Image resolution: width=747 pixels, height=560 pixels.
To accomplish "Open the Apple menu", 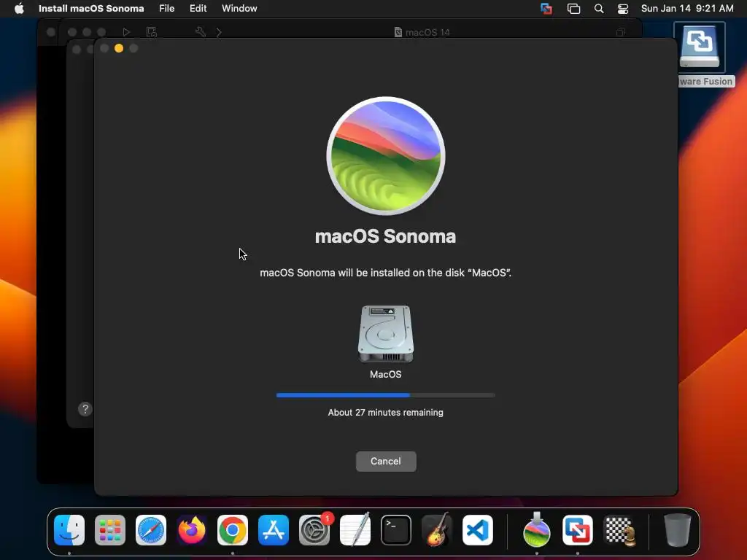I will click(19, 8).
